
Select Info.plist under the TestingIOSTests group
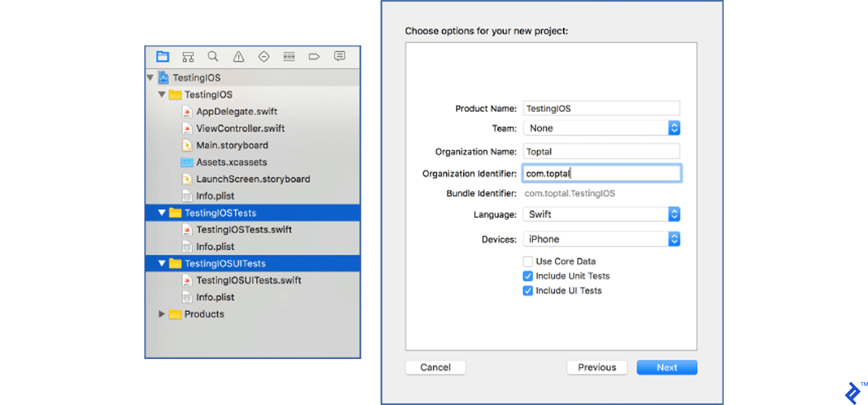coord(215,246)
